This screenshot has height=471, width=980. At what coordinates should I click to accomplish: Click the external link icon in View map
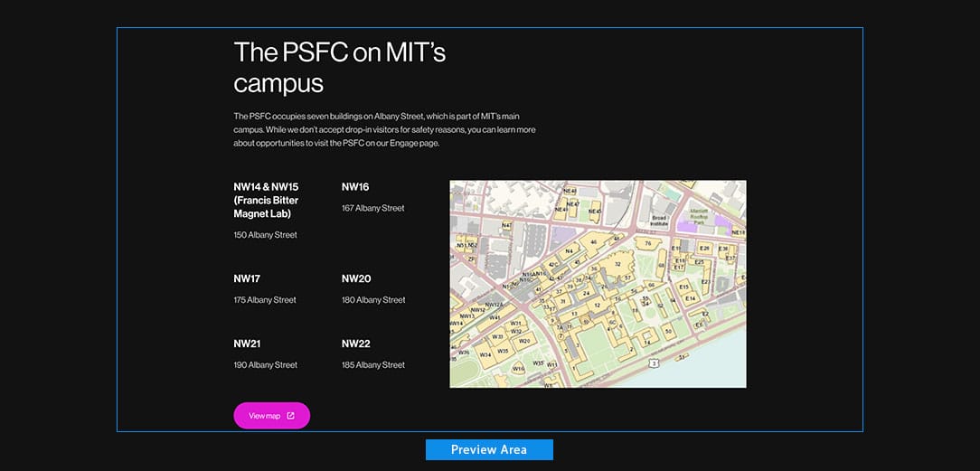[x=290, y=416]
